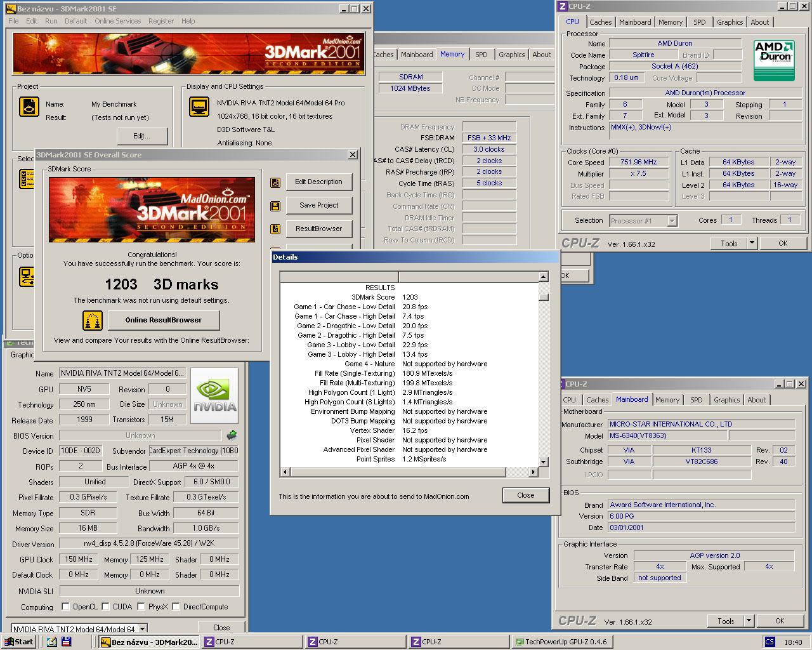The height and width of the screenshot is (650, 812).
Task: Close the Details dialog with Close button
Action: [525, 495]
